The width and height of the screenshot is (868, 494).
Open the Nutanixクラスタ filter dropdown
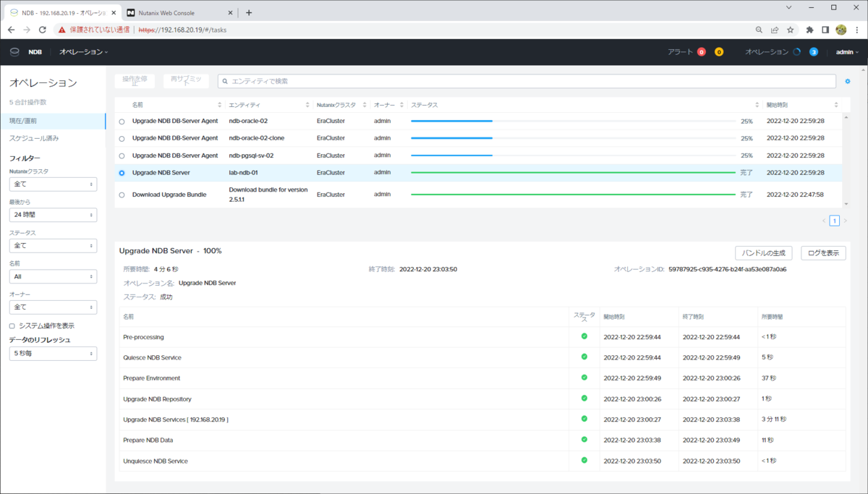(x=53, y=184)
